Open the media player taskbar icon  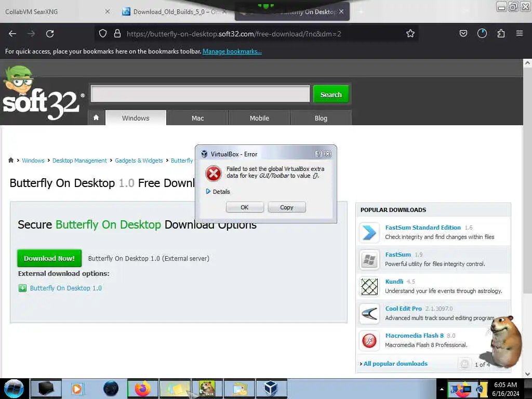(x=77, y=389)
